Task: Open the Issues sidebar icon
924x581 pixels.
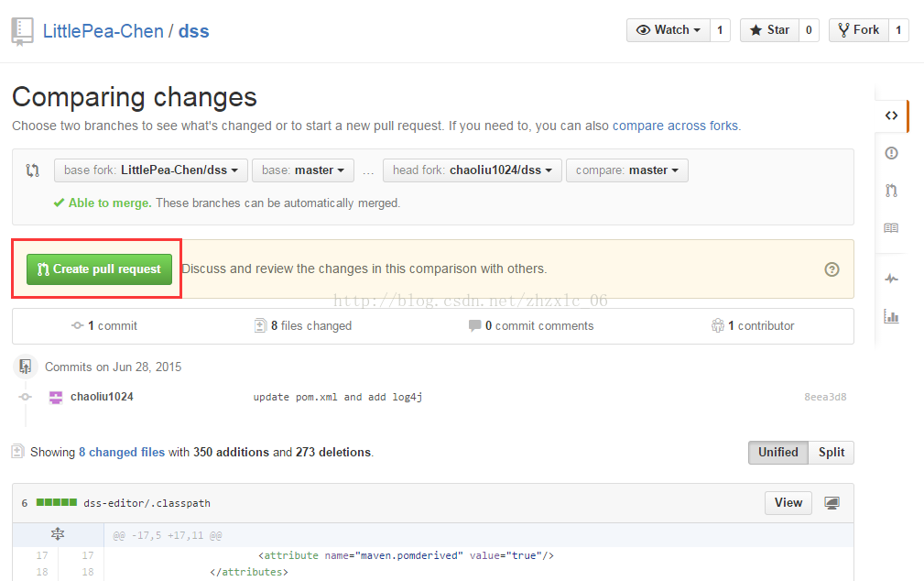Action: (891, 153)
